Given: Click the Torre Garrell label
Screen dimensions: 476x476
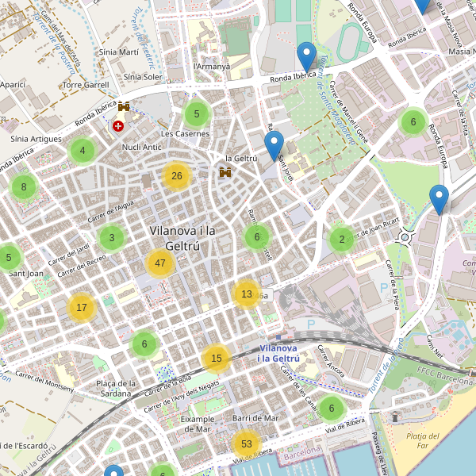Looking at the screenshot, I should point(86,85).
